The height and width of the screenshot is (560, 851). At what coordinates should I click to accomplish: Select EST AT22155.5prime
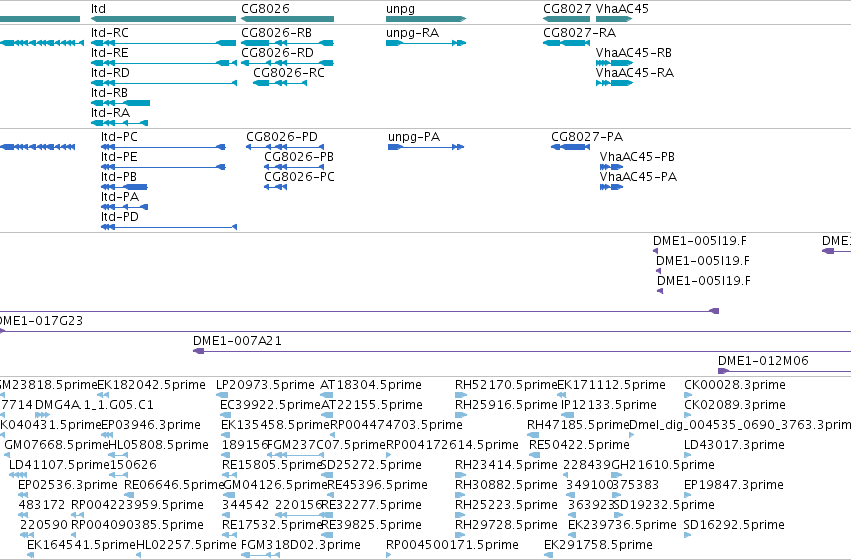[x=372, y=405]
